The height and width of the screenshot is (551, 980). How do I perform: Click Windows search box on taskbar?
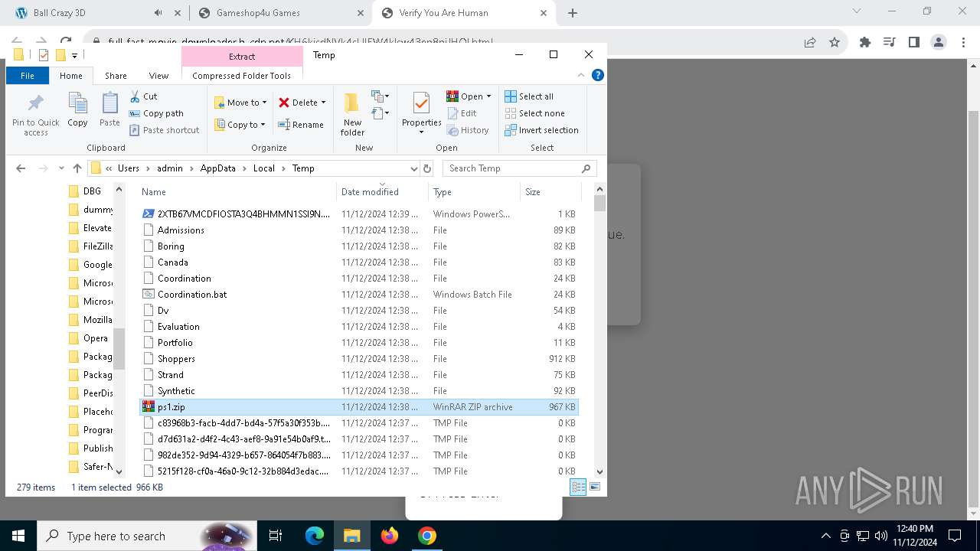pos(146,536)
